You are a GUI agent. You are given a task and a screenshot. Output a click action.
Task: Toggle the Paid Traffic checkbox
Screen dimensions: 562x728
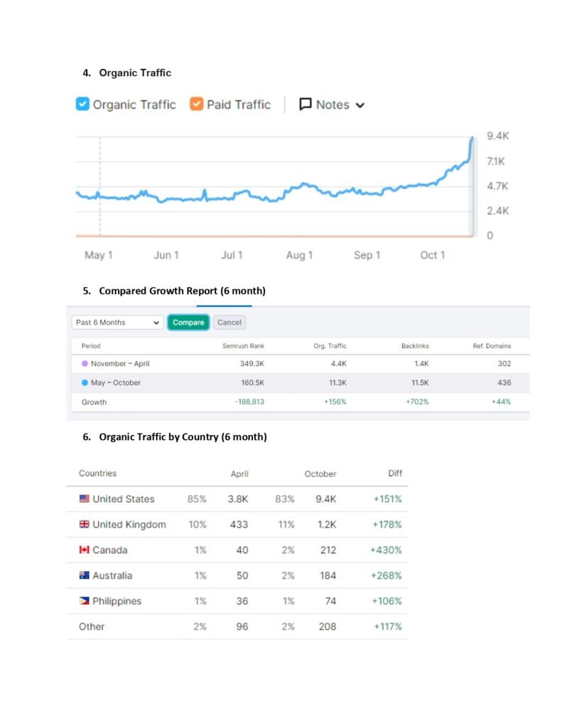(197, 105)
